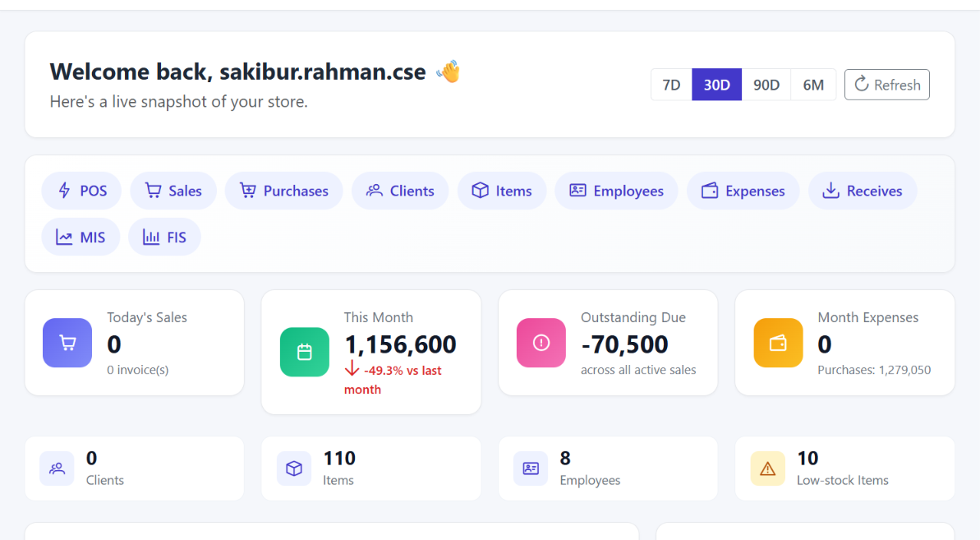Click the orange wallet icon in Month Expenses
Viewport: 980px width, 540px height.
pos(778,343)
